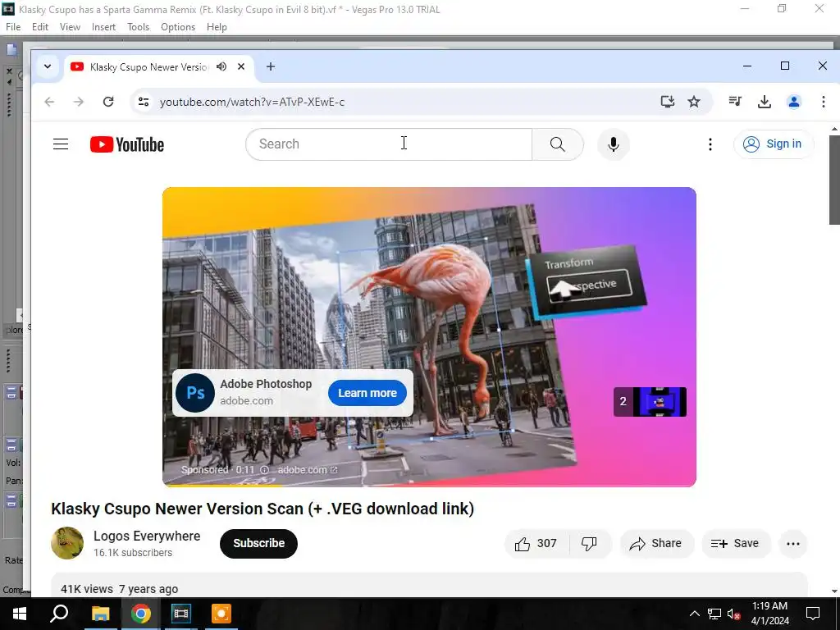Image resolution: width=840 pixels, height=630 pixels.
Task: Open Chrome media controls icon
Action: click(735, 101)
